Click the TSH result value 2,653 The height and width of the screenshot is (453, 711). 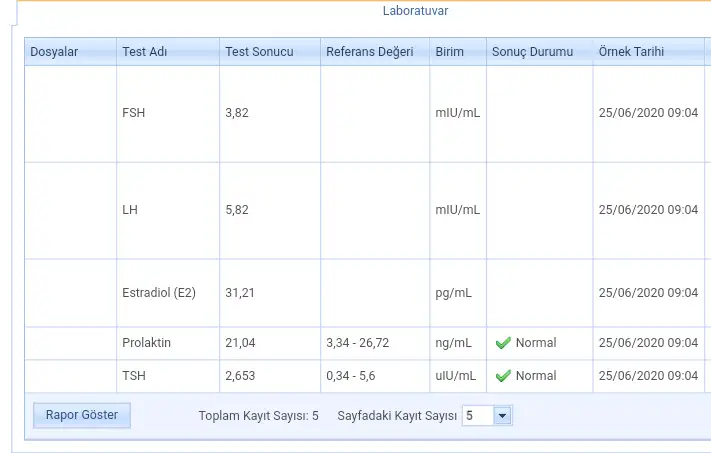click(x=240, y=376)
